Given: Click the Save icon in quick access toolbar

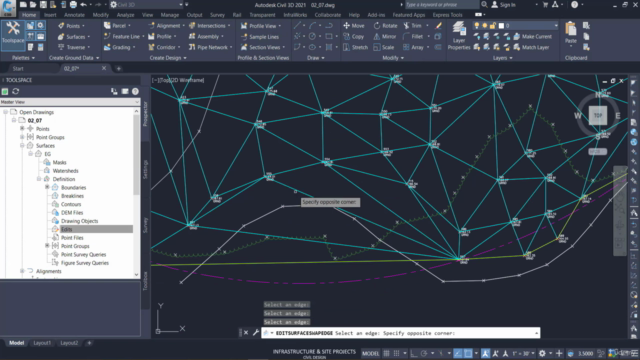Looking at the screenshot, I should (x=43, y=4).
